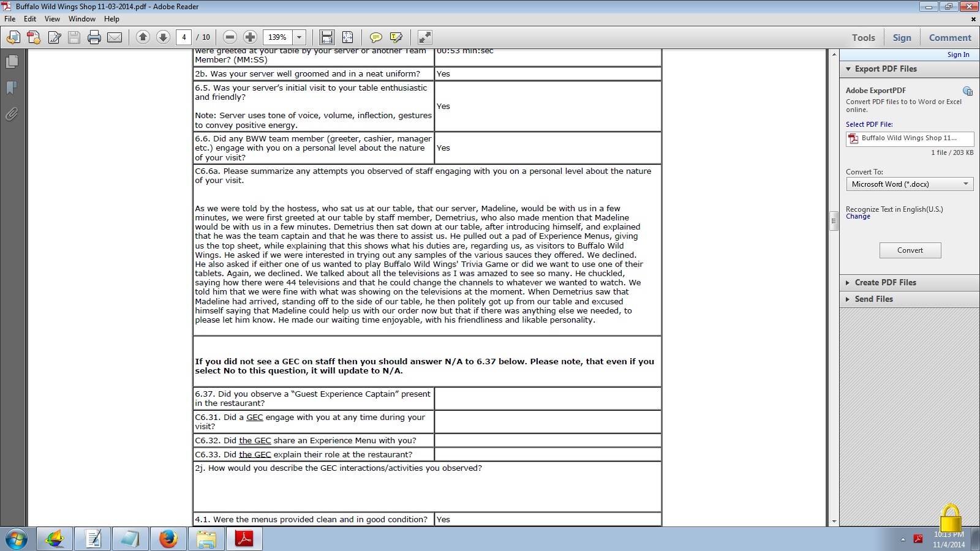Click the Change language link
980x551 pixels.
point(858,217)
